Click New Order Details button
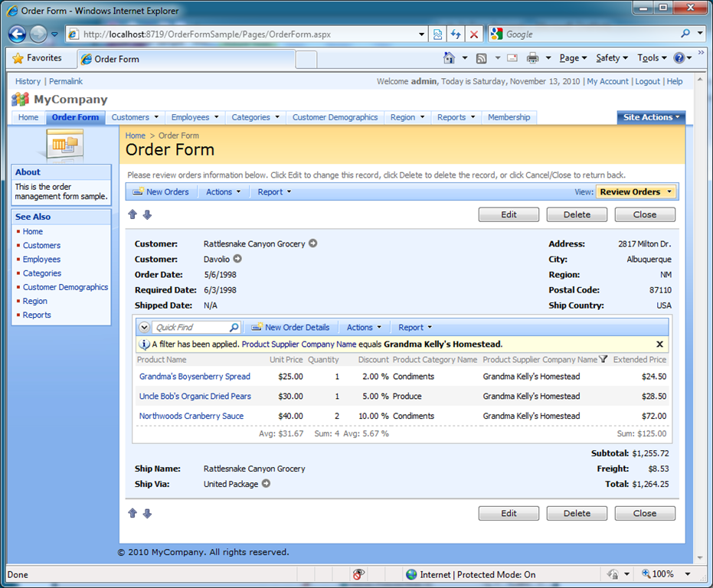The width and height of the screenshot is (713, 588). click(x=290, y=328)
